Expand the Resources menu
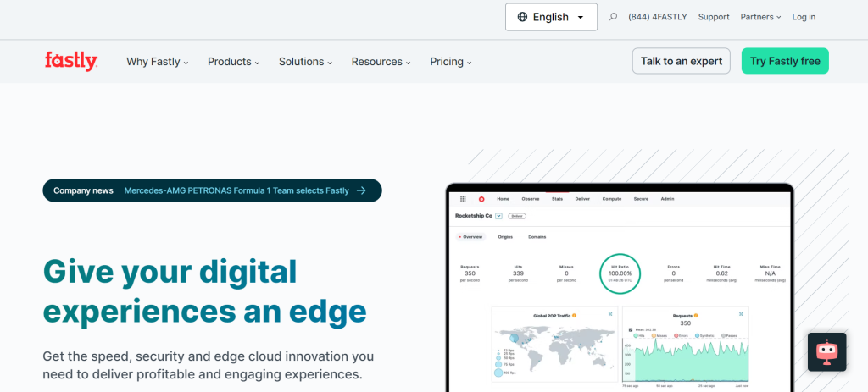868x392 pixels. click(381, 62)
